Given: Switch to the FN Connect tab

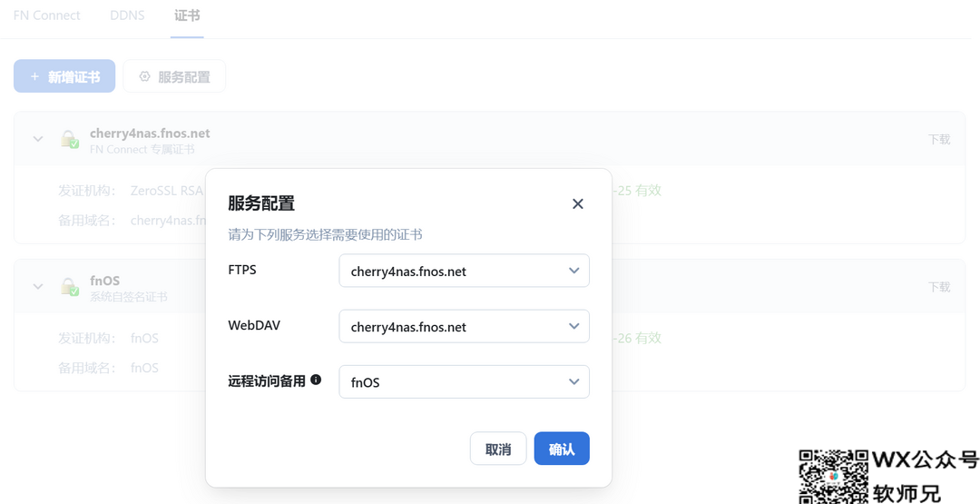Looking at the screenshot, I should click(x=47, y=15).
